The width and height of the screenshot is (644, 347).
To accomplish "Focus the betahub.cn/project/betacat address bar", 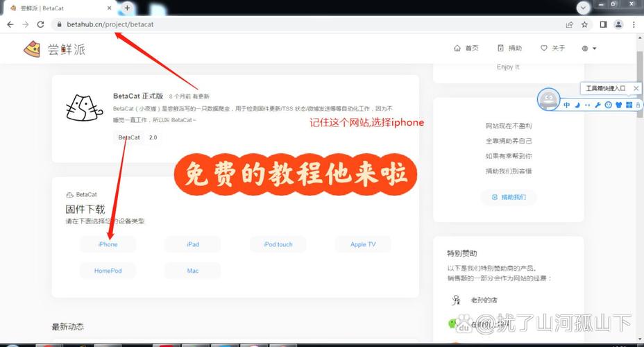I will [x=308, y=25].
